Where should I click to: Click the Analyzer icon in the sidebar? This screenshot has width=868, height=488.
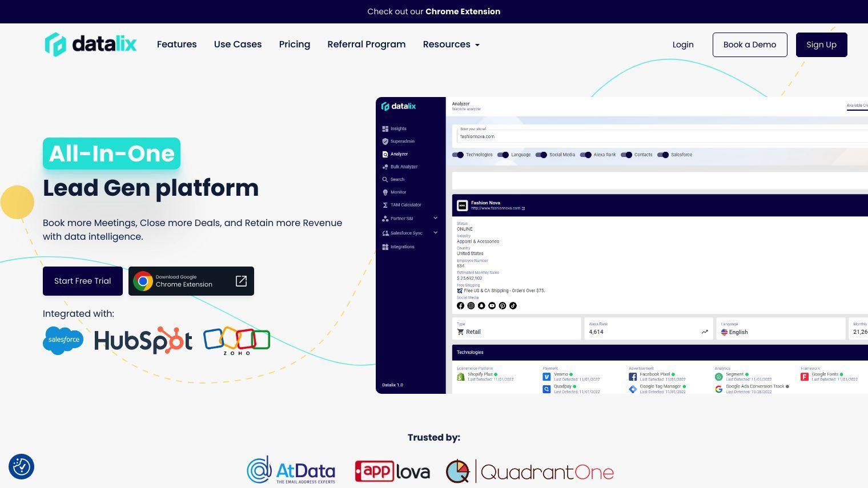tap(385, 154)
